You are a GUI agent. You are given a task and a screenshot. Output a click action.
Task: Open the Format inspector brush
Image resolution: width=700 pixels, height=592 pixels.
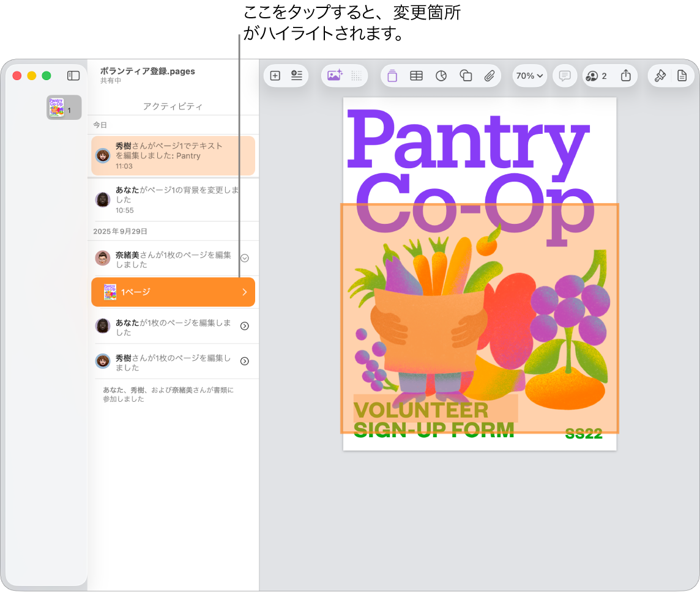(x=660, y=75)
